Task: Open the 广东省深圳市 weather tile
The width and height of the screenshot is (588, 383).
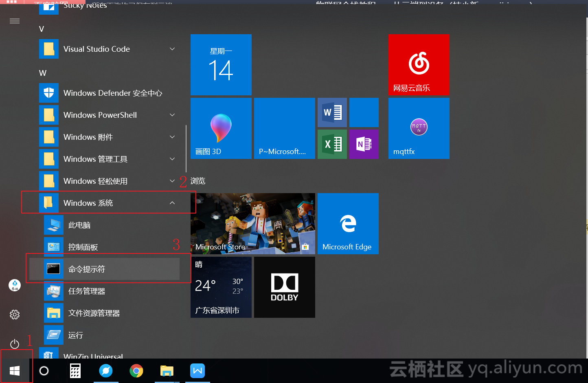Action: pyautogui.click(x=221, y=287)
